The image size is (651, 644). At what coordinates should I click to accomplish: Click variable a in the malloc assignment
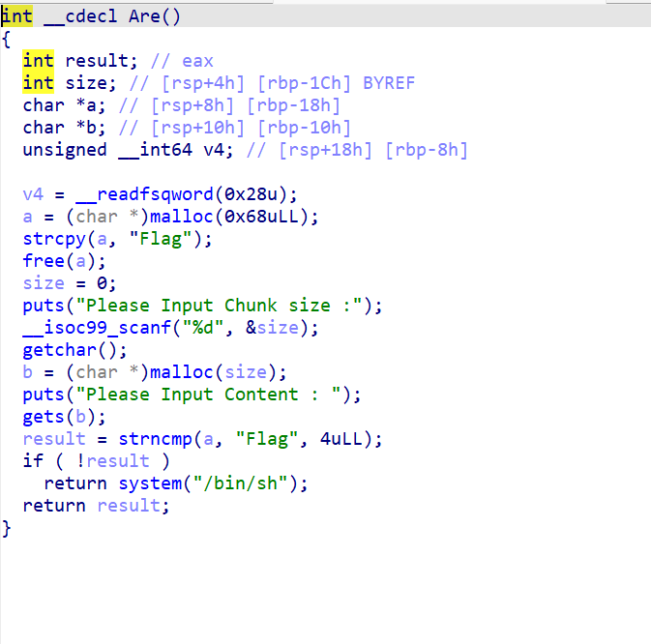tap(27, 217)
